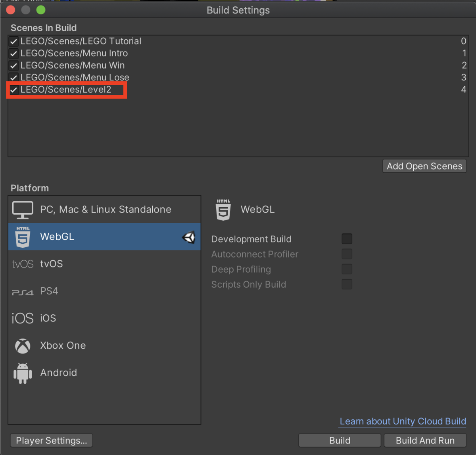This screenshot has height=455, width=476.
Task: Select the tvOS platform icon
Action: 23,264
